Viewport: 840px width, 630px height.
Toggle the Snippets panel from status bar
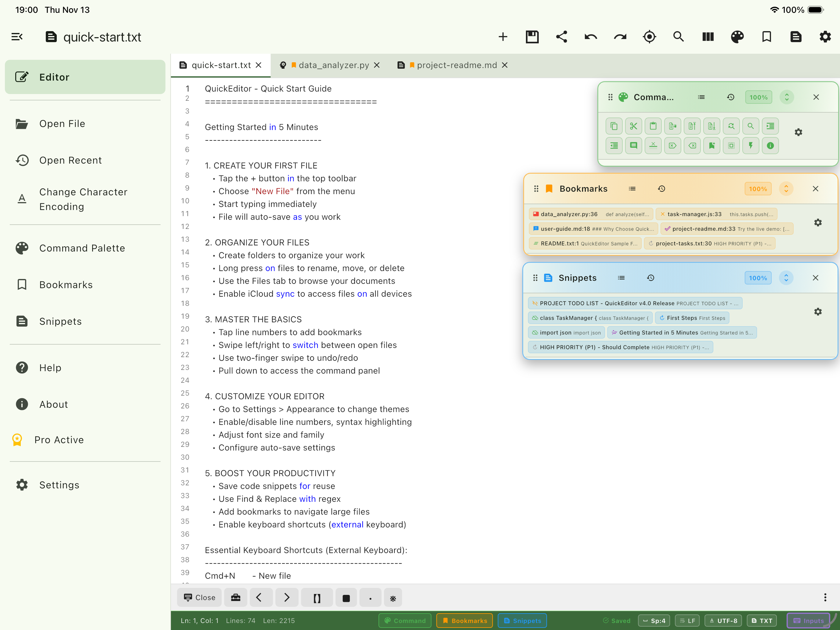click(522, 621)
